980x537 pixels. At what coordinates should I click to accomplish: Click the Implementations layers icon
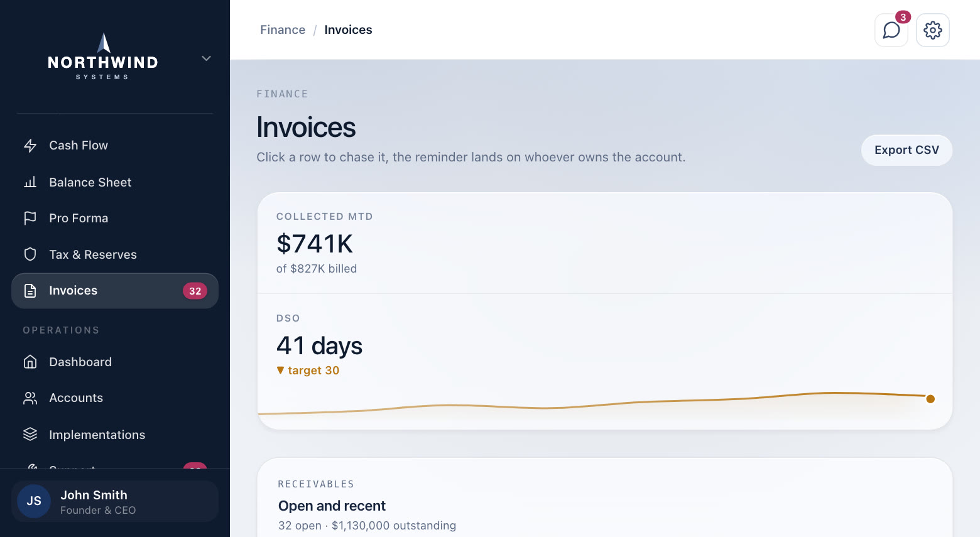(x=30, y=435)
